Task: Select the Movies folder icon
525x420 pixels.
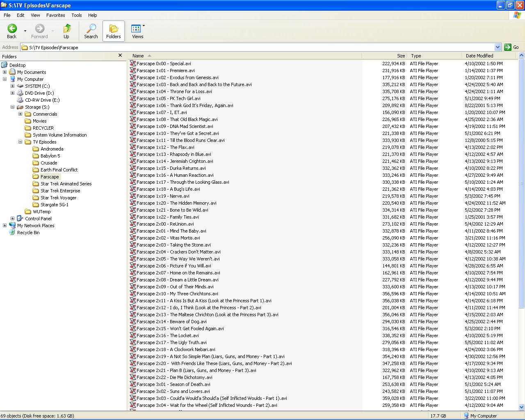Action: 28,121
